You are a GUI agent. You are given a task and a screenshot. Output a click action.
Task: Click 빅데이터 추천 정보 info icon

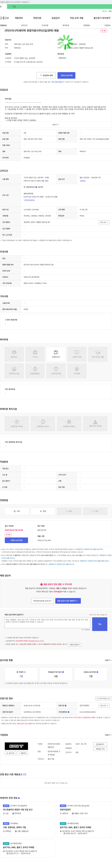(x=19, y=798)
